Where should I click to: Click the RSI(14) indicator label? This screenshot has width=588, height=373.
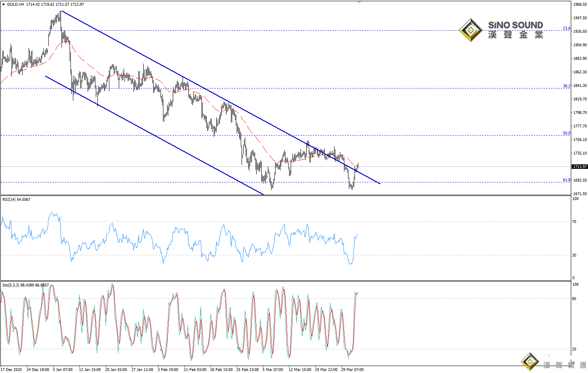tap(16, 200)
